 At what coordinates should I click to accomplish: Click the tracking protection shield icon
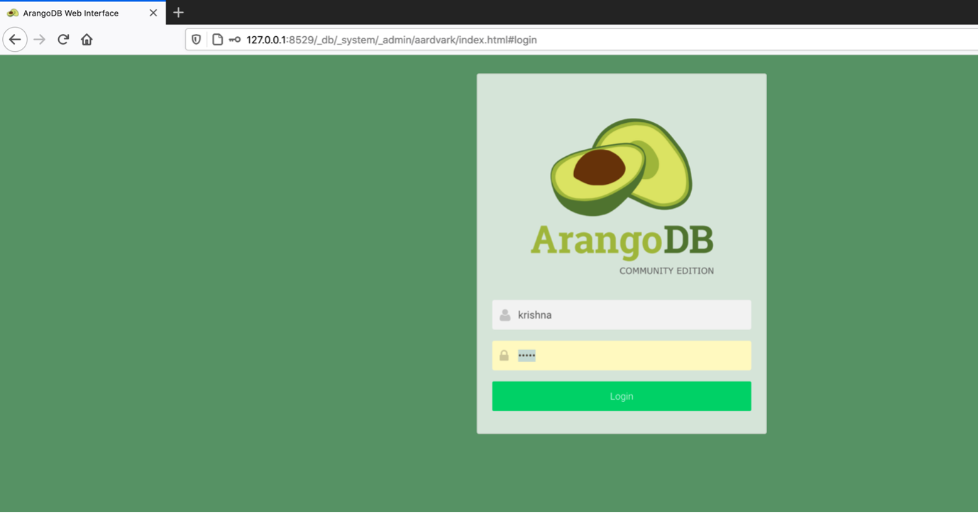pyautogui.click(x=195, y=39)
